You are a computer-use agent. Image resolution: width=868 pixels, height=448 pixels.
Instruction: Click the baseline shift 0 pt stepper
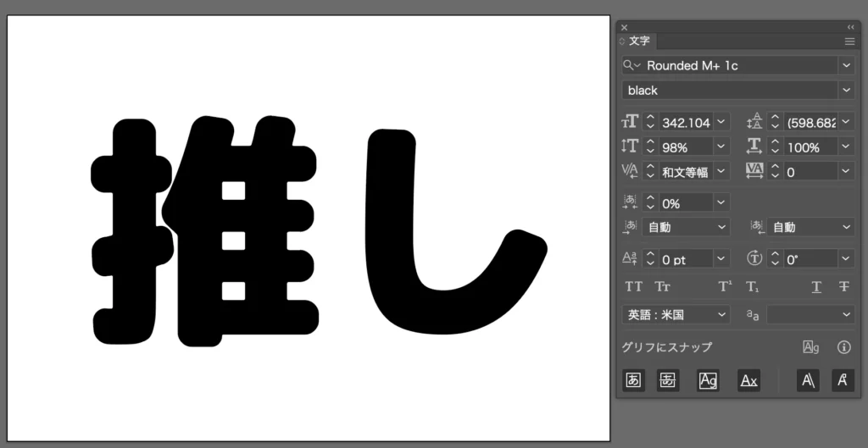(650, 258)
